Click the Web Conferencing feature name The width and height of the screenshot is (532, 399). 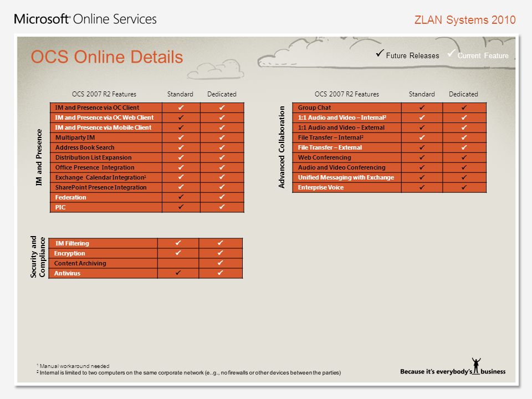pyautogui.click(x=324, y=157)
